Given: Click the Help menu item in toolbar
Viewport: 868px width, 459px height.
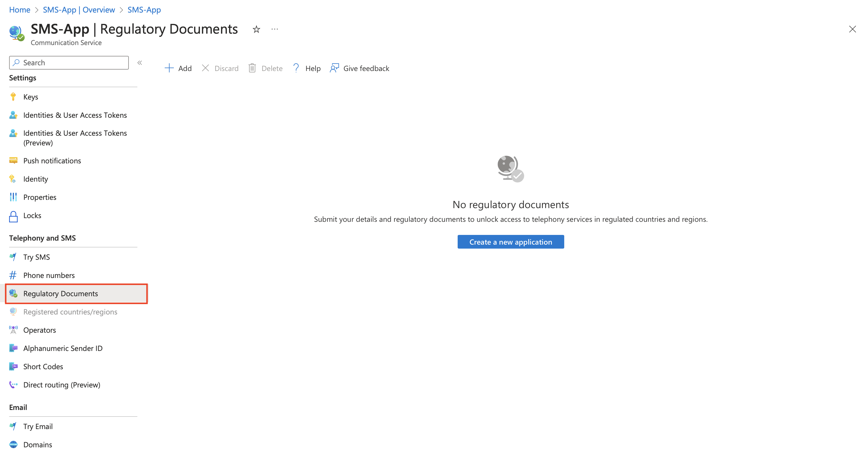Looking at the screenshot, I should (x=307, y=68).
